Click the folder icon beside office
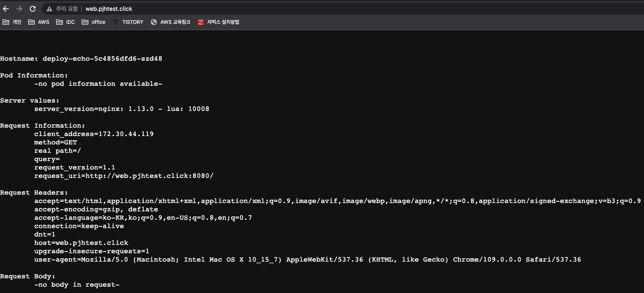This screenshot has width=644, height=293. click(85, 22)
